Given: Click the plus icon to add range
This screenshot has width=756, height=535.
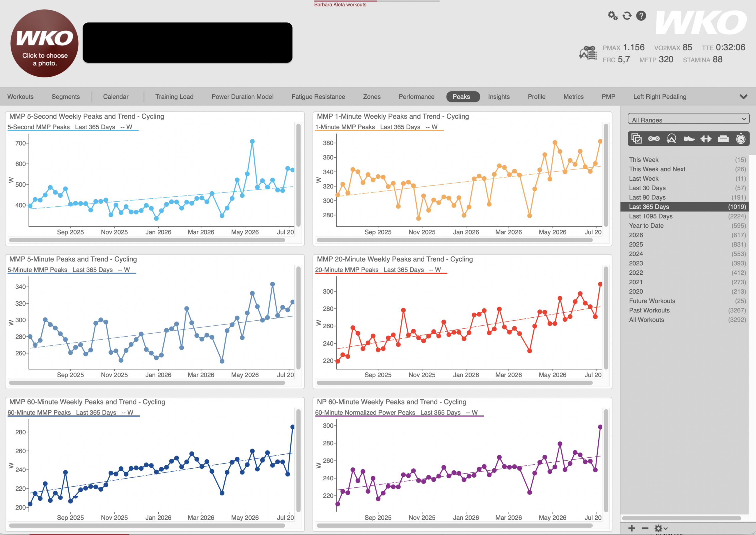Looking at the screenshot, I should click(x=631, y=528).
